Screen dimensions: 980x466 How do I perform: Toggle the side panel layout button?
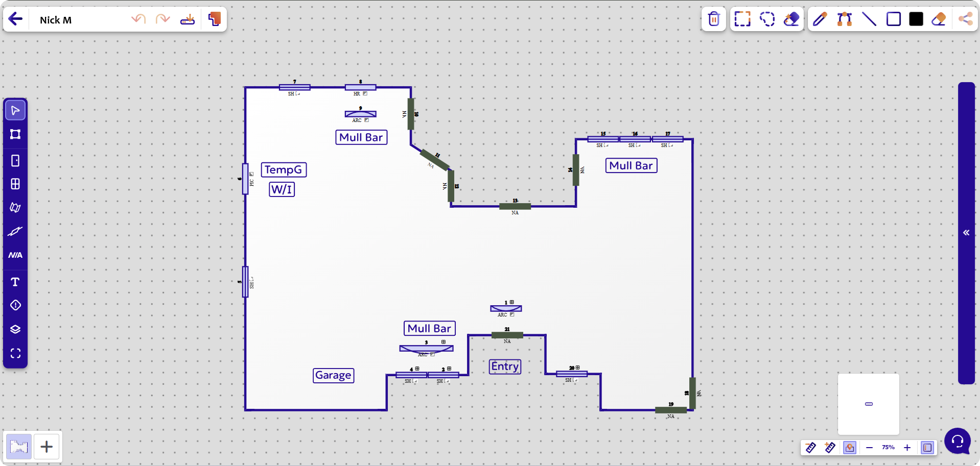click(x=927, y=448)
